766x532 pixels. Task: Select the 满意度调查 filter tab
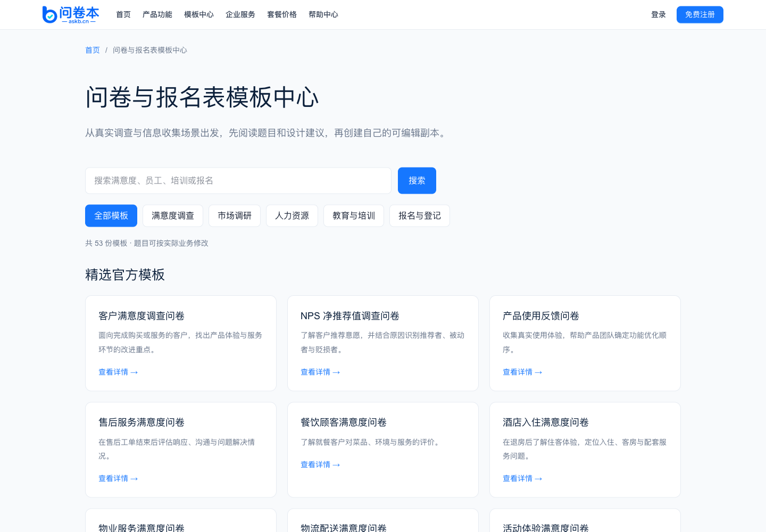coord(173,215)
